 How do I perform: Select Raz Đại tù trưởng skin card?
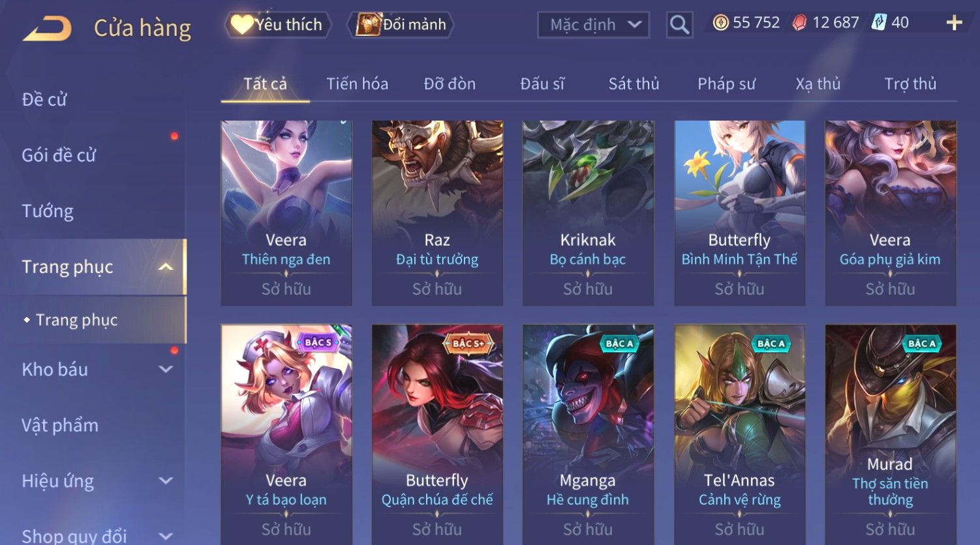(x=437, y=213)
